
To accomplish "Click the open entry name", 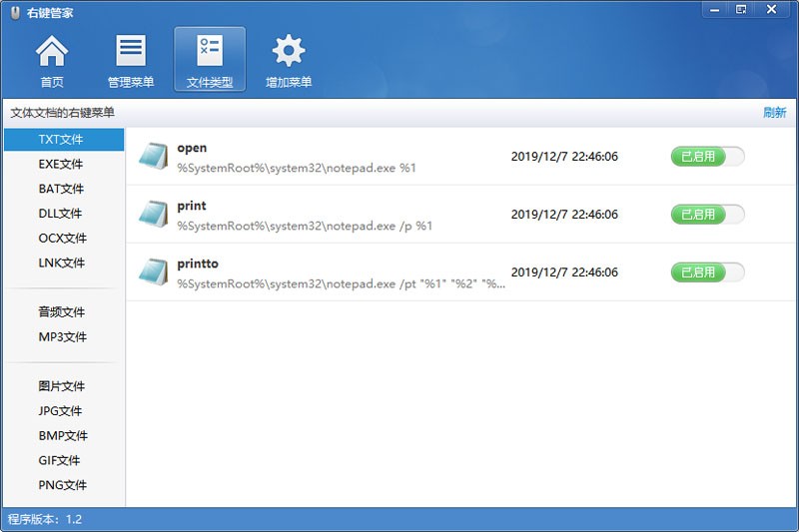I will coord(192,148).
